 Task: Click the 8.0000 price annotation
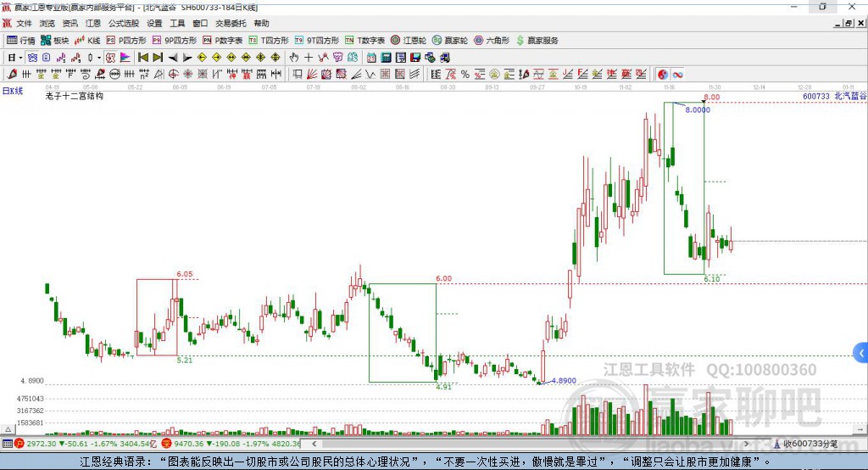coord(698,109)
